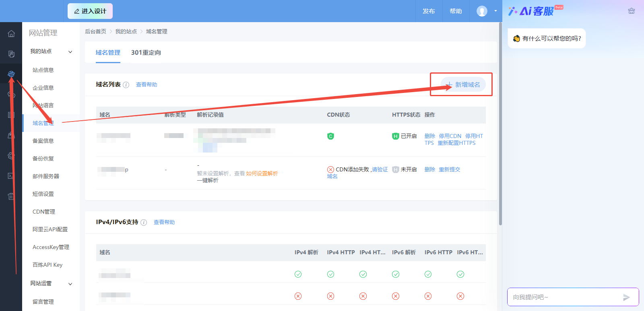Select the globe site-management sidebar icon
Viewport: 644px width, 311px height.
11,74
